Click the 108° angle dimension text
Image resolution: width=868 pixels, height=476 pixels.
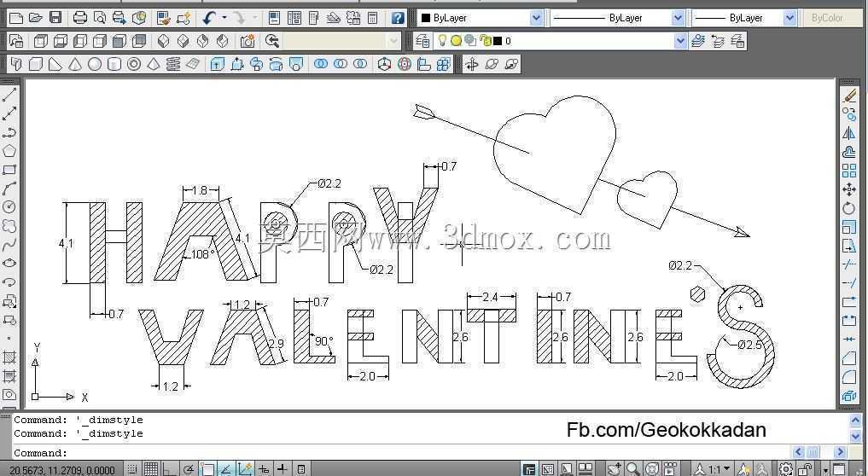[x=202, y=254]
